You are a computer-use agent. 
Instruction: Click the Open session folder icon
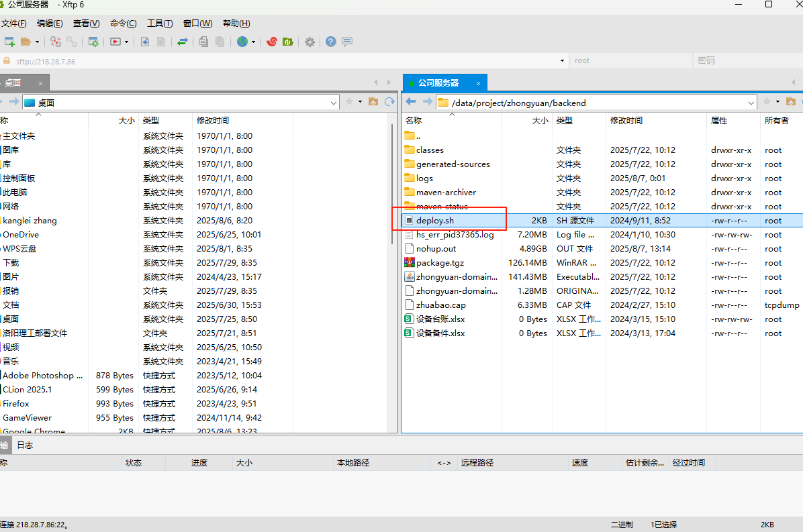click(26, 42)
